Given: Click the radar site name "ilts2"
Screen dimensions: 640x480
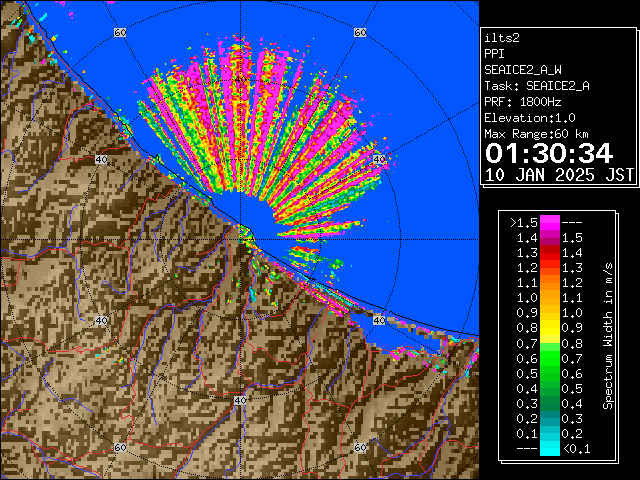Looking at the screenshot, I should click(x=502, y=38).
